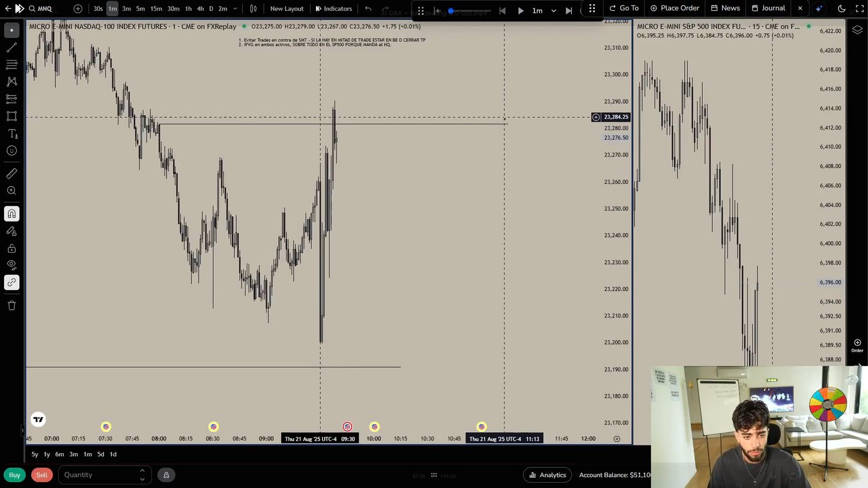Open the News calendar

pos(725,8)
